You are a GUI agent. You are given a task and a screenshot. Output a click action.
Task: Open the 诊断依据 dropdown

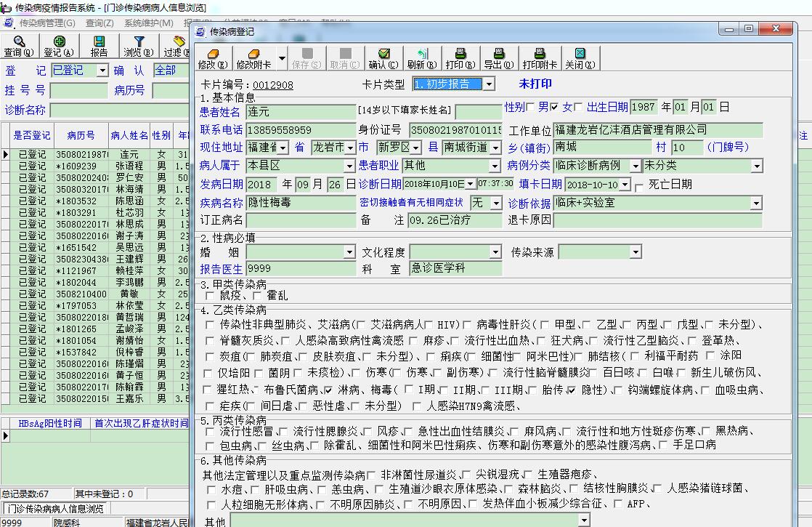pos(757,203)
